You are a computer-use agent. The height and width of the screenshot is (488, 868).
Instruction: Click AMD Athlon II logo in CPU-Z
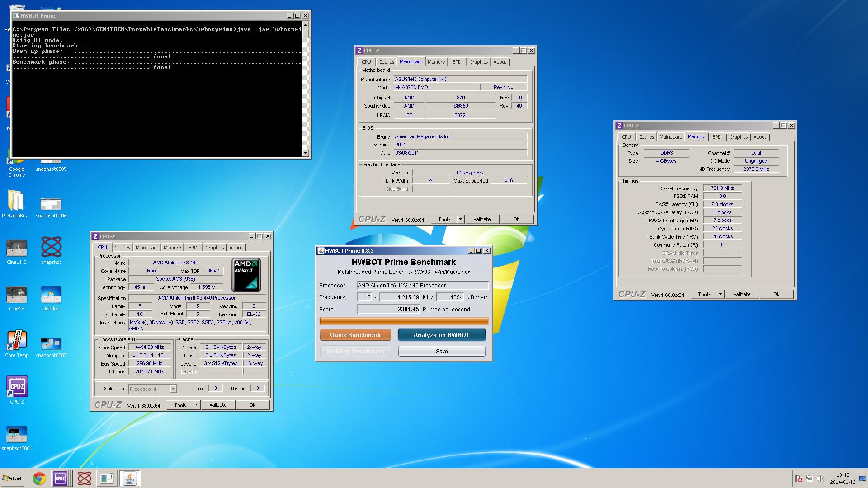[246, 275]
